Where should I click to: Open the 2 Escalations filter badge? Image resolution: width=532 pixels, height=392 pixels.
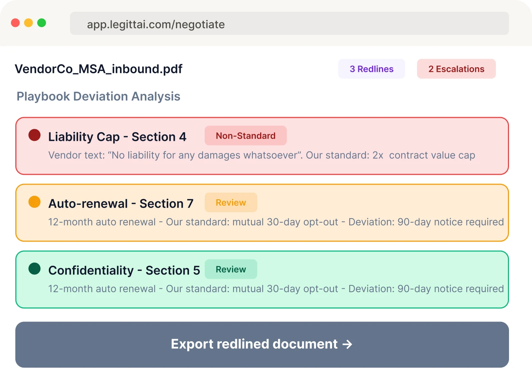point(456,69)
